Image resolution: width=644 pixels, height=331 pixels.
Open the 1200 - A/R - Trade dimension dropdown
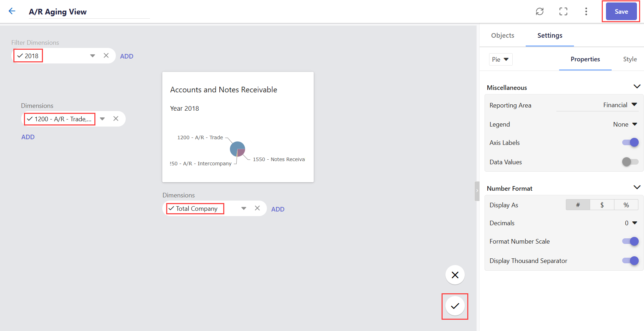tap(102, 119)
